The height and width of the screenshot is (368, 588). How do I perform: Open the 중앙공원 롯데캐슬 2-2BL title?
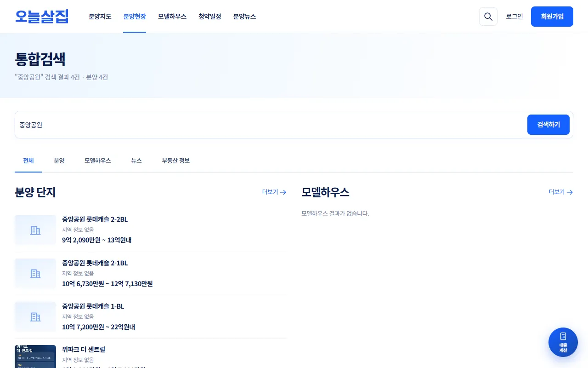95,219
